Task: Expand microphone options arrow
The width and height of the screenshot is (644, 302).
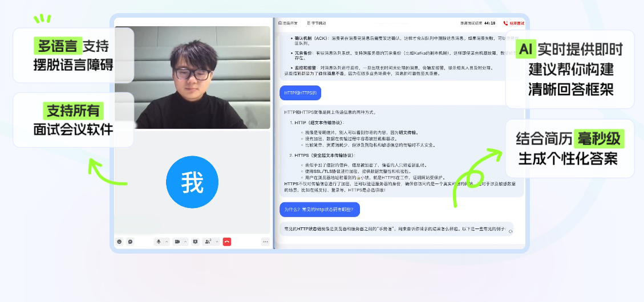Action: 167,242
